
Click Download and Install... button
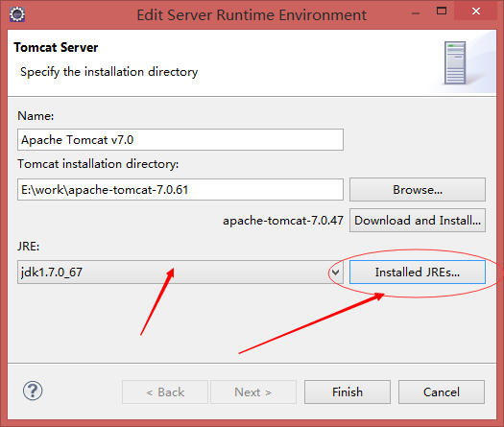pyautogui.click(x=418, y=221)
